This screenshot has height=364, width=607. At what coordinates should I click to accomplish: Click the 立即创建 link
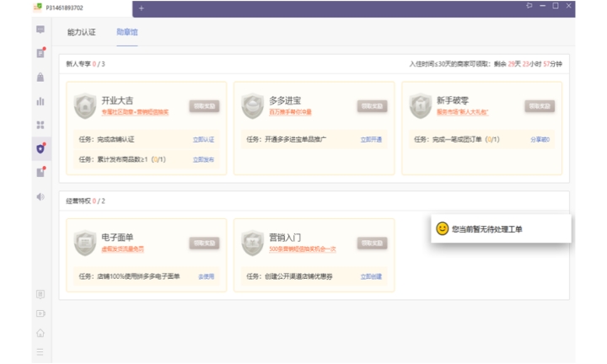371,276
